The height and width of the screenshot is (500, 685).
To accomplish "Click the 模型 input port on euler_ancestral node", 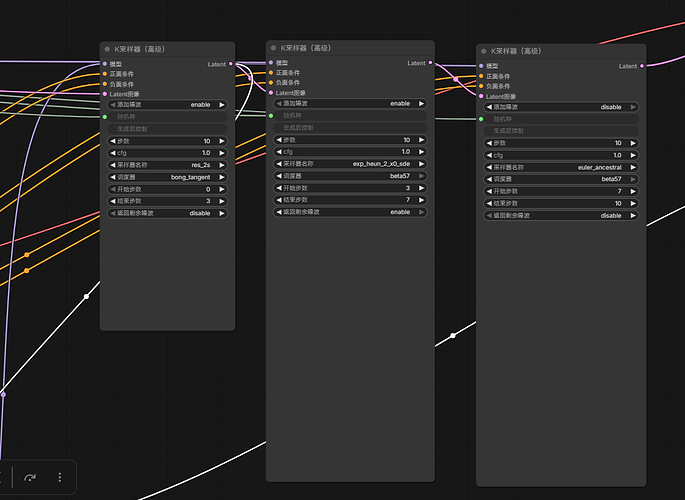I will pyautogui.click(x=481, y=66).
